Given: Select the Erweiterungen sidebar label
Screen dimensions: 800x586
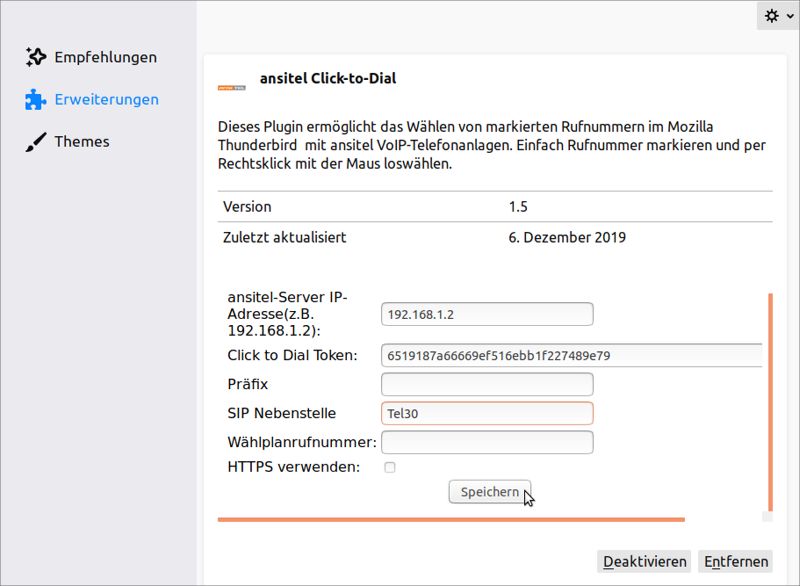Looking at the screenshot, I should pyautogui.click(x=106, y=99).
